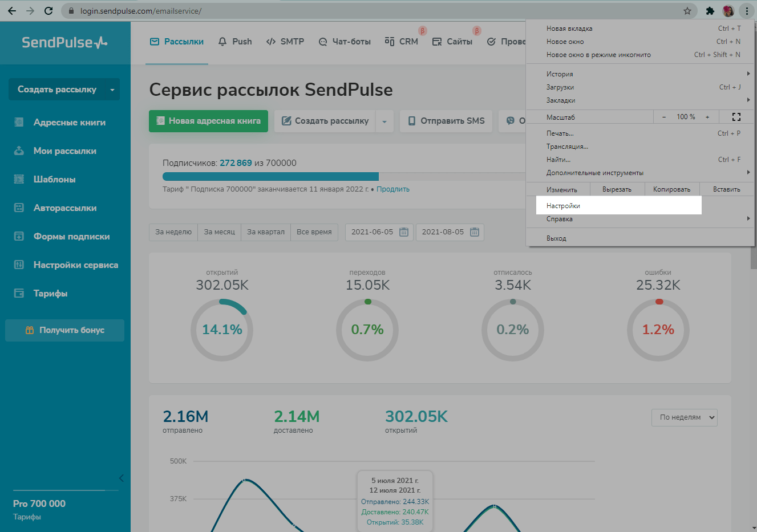Image resolution: width=757 pixels, height=532 pixels.
Task: Open calendar icon for 2021-06-05 start date
Action: 404,232
